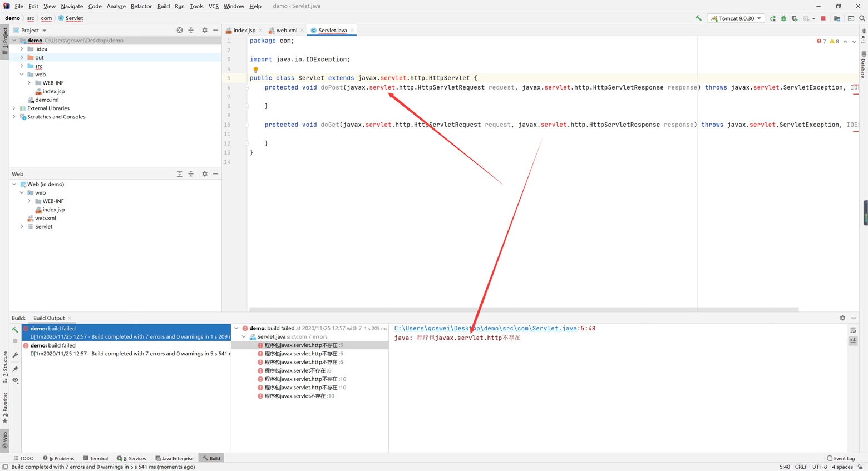Click the Debug bug icon in toolbar
Image resolution: width=868 pixels, height=471 pixels.
tap(783, 18)
